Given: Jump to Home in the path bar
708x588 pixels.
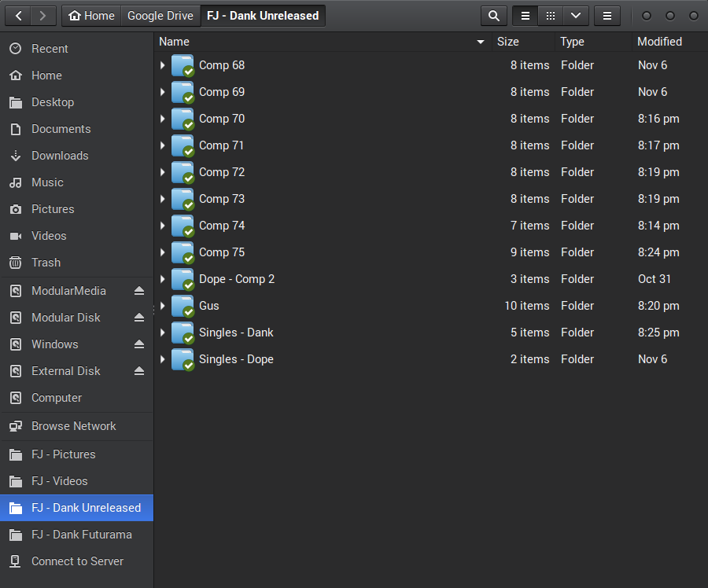Looking at the screenshot, I should coord(92,16).
